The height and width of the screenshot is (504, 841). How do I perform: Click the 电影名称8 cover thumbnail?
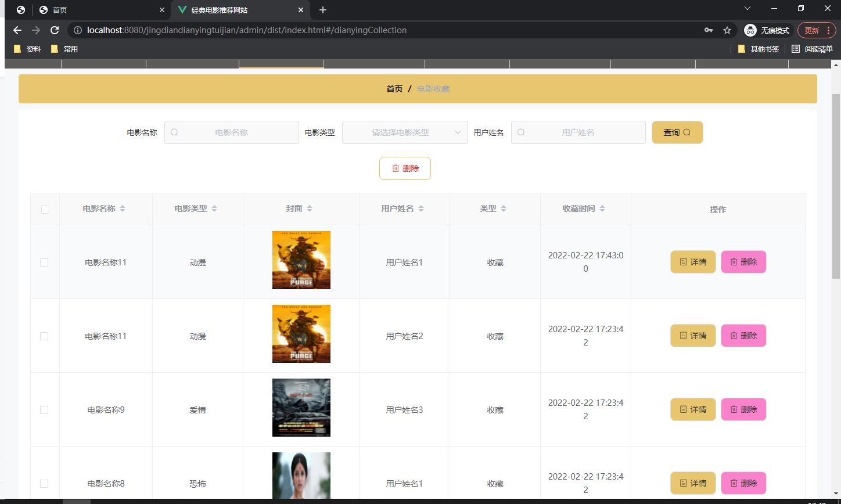click(301, 475)
